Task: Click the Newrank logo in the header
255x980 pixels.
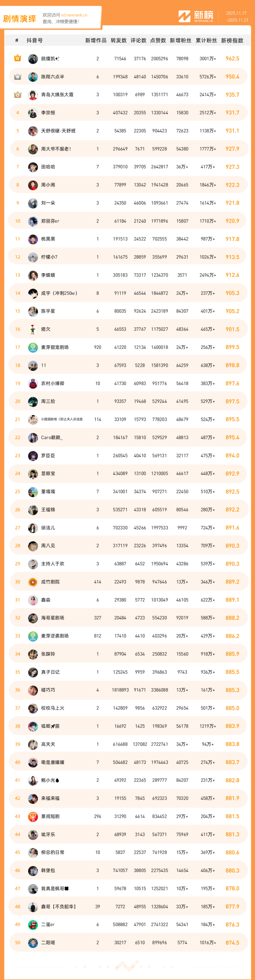Action: pos(196,16)
